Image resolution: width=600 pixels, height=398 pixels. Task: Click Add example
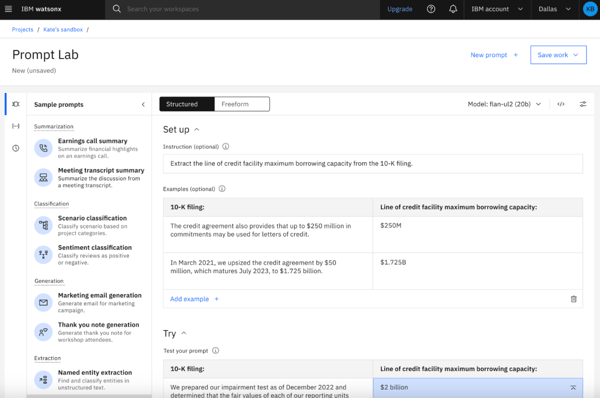pos(189,299)
